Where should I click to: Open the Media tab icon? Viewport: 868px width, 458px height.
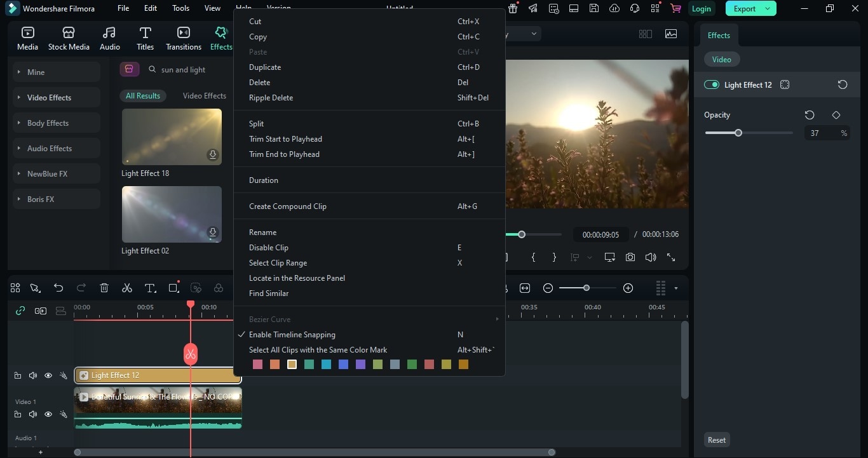pos(27,32)
